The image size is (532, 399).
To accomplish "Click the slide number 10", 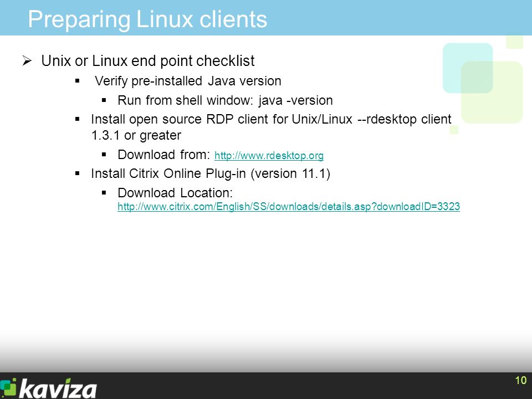I will coord(521,380).
